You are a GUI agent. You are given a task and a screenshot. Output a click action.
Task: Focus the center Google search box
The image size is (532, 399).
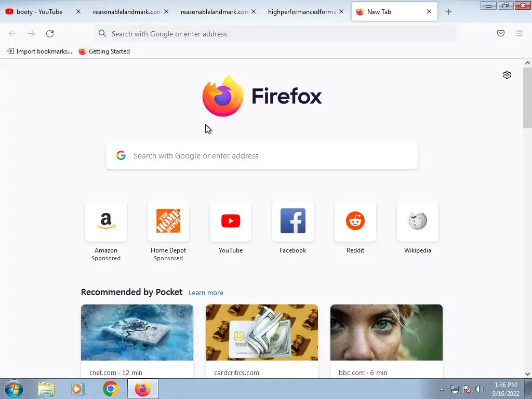click(x=262, y=156)
